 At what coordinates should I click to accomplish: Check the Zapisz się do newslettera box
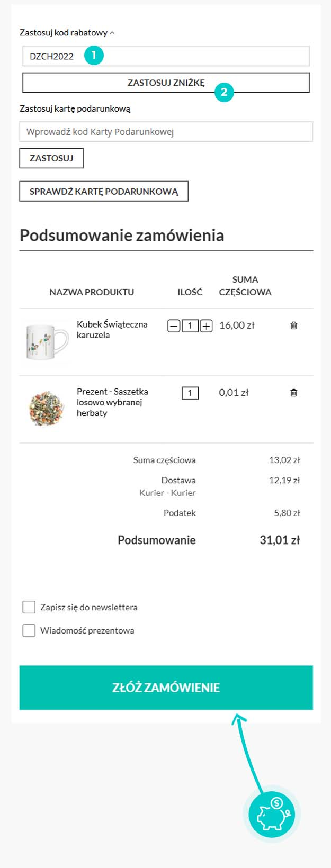point(29,607)
